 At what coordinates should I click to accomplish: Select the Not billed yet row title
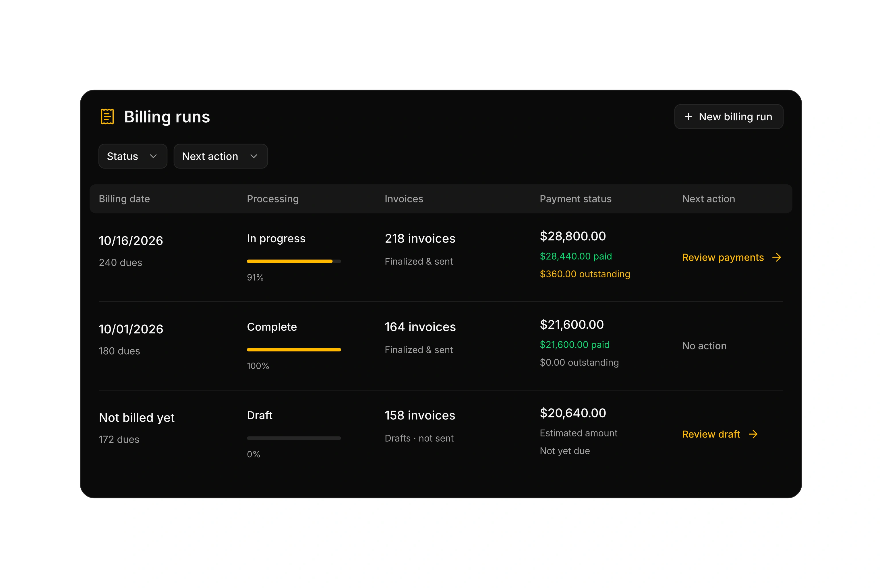click(x=136, y=418)
